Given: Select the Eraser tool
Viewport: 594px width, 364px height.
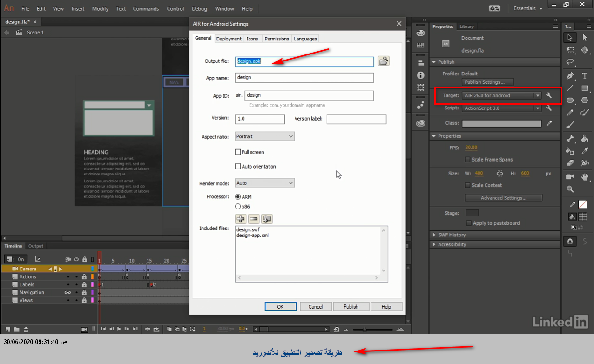Looking at the screenshot, I should pyautogui.click(x=570, y=163).
